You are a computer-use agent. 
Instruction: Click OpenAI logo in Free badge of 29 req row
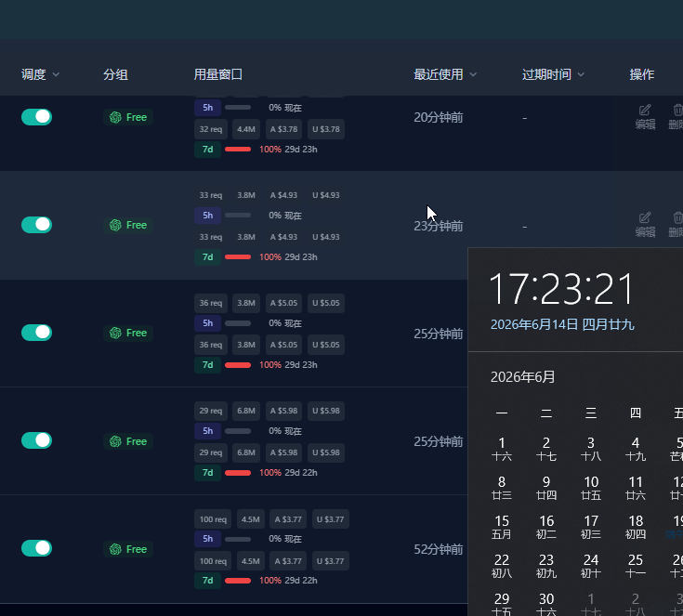pyautogui.click(x=115, y=441)
